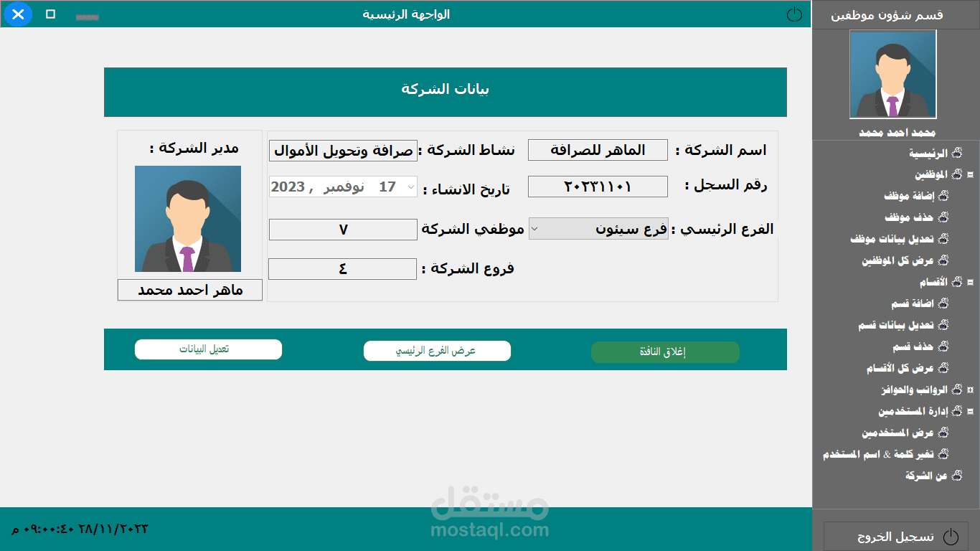Click the hand icon beside إضافة موظف
Screen dimensions: 980x551
tap(943, 196)
